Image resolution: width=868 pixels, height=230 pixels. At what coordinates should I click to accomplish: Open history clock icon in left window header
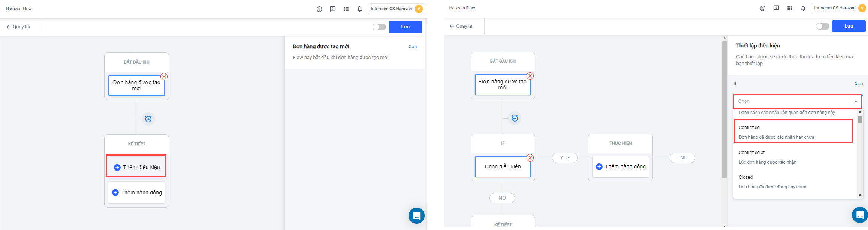point(319,9)
